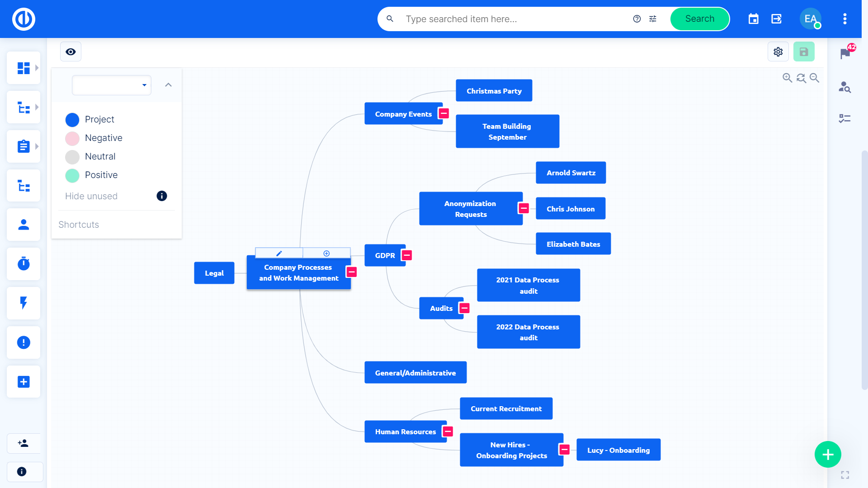This screenshot has width=868, height=488.
Task: Expand the Human Resources node
Action: pos(448,432)
